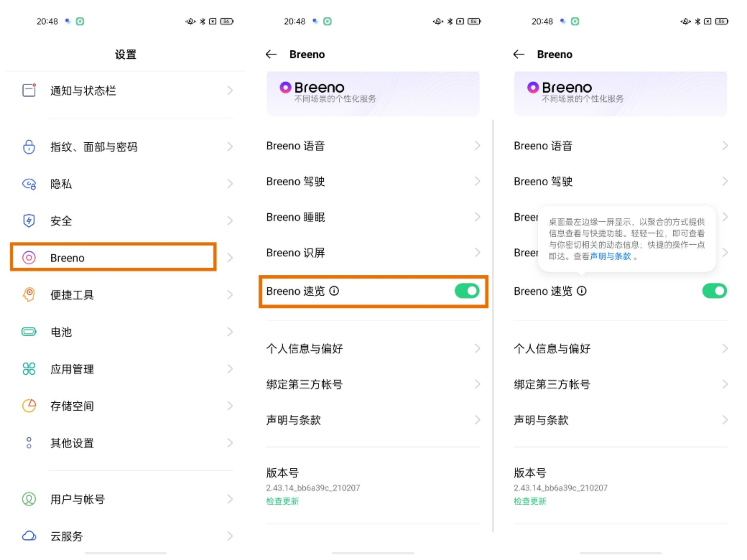Open 隐私 via its chevron

[x=230, y=184]
